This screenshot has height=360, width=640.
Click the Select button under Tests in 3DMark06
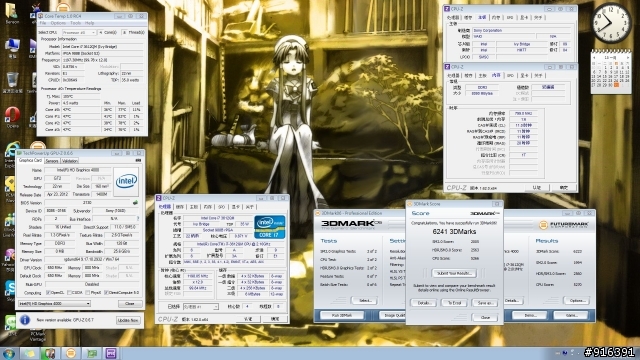(x=364, y=300)
